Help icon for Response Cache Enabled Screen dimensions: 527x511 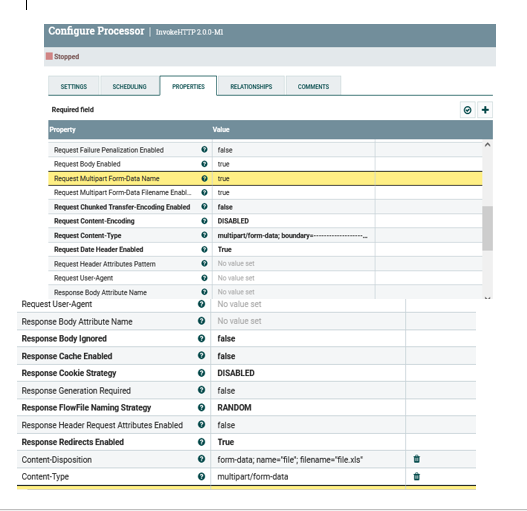click(201, 355)
